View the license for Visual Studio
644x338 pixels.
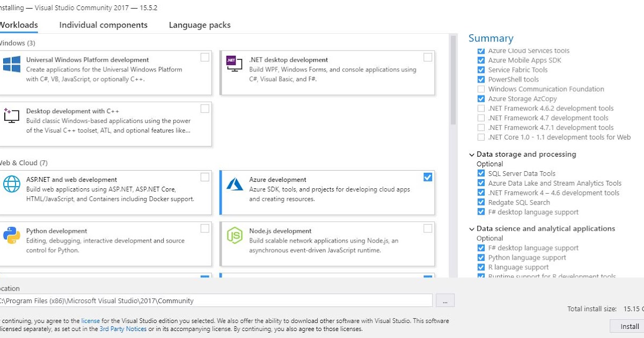(90, 320)
